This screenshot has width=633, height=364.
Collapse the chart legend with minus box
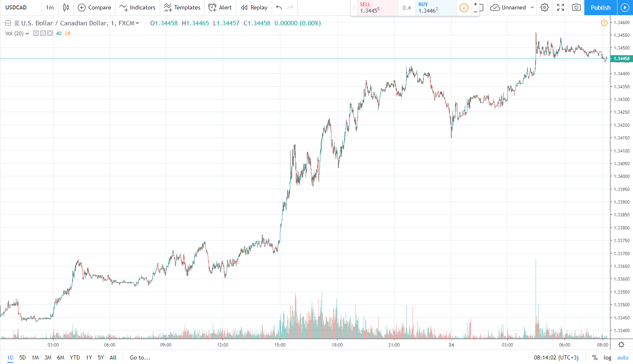point(8,23)
